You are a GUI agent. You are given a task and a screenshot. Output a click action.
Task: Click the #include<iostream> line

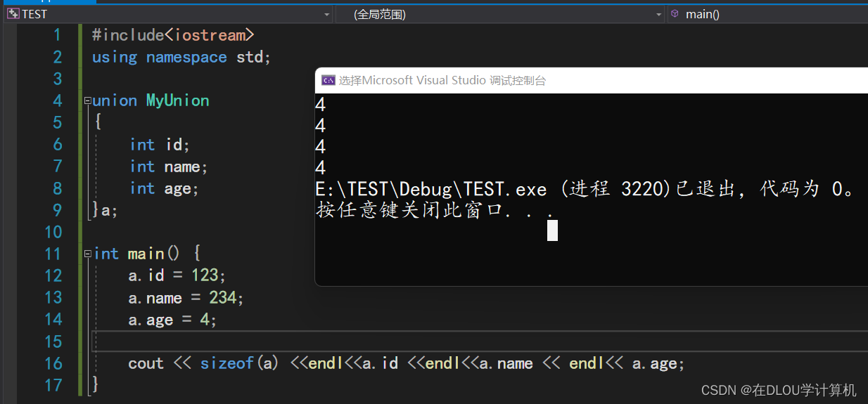coord(173,35)
